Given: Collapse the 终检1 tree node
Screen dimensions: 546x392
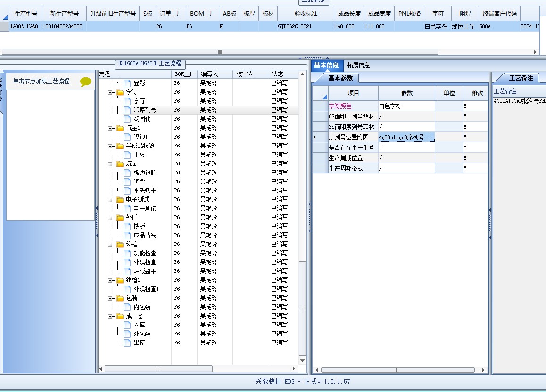Looking at the screenshot, I should 110,280.
